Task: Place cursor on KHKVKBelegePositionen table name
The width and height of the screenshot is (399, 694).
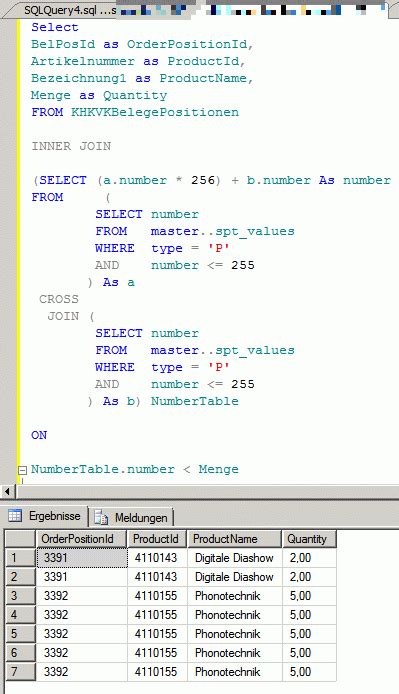Action: pyautogui.click(x=155, y=112)
